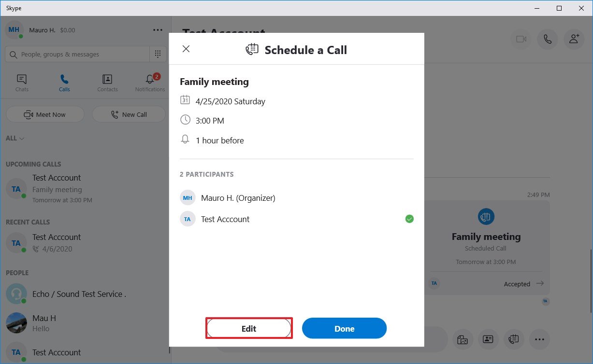The image size is (593, 364).
Task: Start an audio call with phone icon
Action: 548,40
